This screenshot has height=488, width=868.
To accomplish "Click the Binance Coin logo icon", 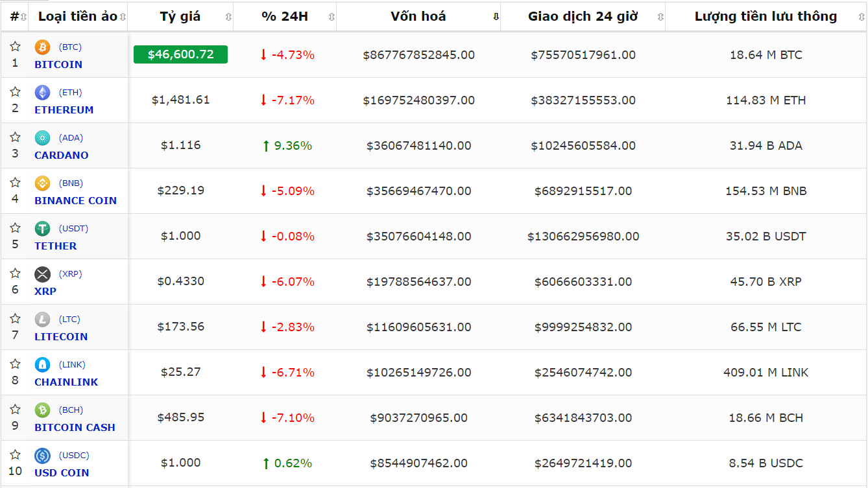I will (x=42, y=183).
